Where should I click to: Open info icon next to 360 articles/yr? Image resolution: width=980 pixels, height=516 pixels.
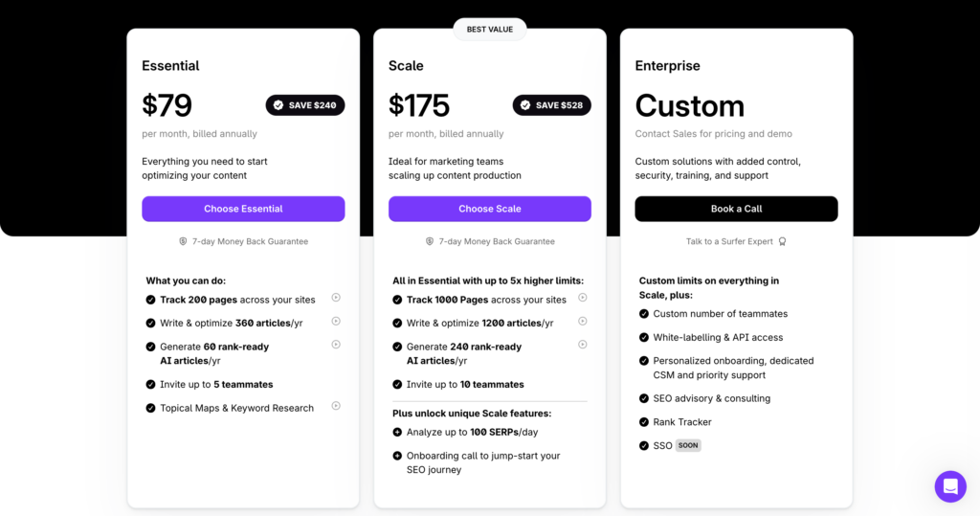pos(336,322)
